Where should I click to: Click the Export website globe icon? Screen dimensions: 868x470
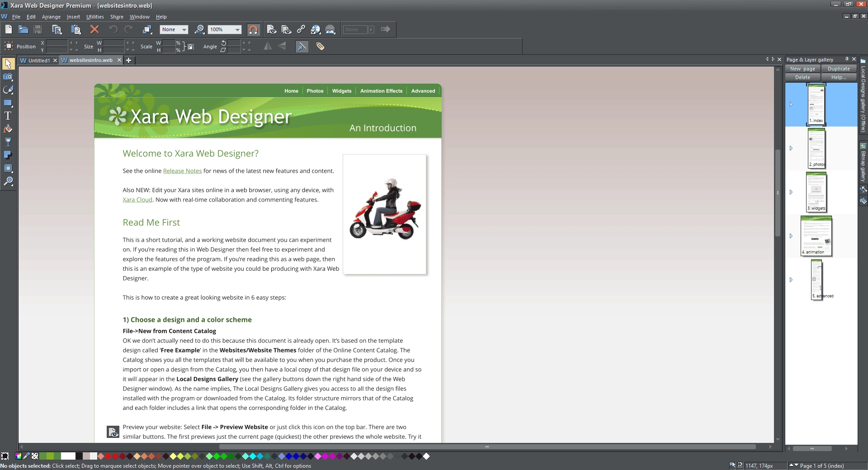(x=316, y=29)
